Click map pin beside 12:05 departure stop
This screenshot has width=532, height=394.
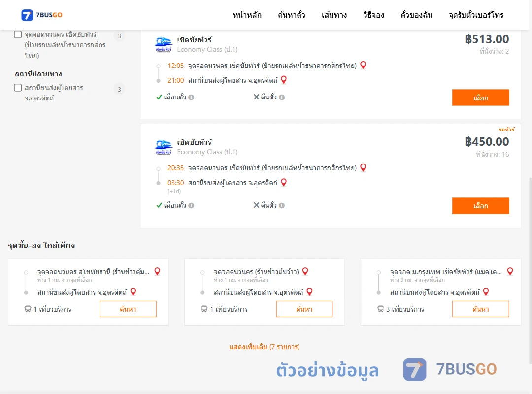(363, 65)
